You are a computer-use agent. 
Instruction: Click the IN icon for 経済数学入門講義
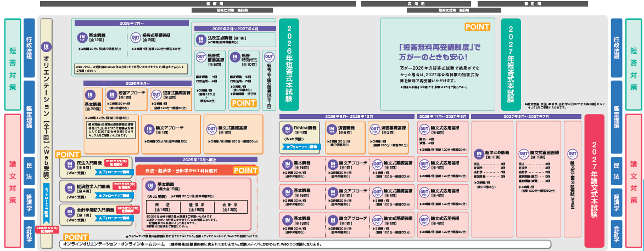69,188
